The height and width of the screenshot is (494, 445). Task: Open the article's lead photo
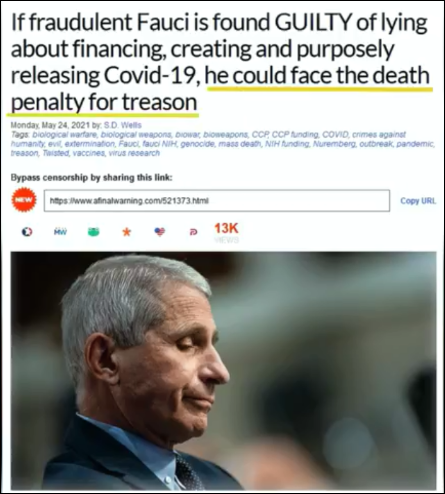coord(223,371)
